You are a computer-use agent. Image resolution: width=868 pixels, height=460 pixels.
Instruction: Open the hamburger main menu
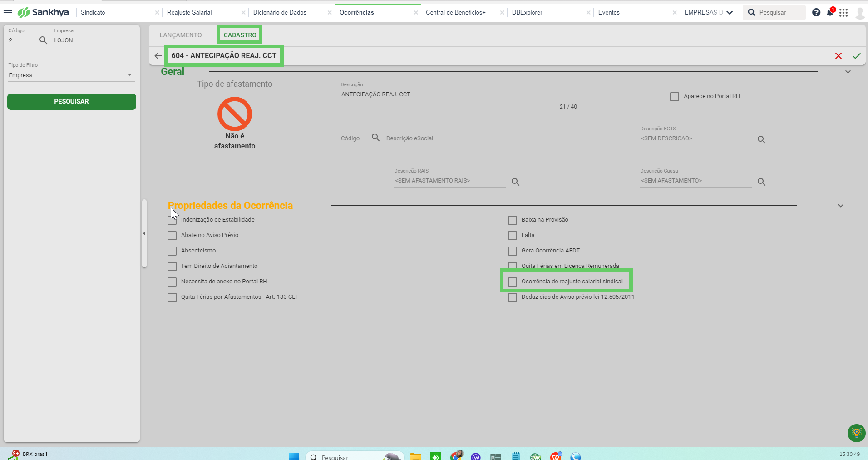pyautogui.click(x=8, y=12)
